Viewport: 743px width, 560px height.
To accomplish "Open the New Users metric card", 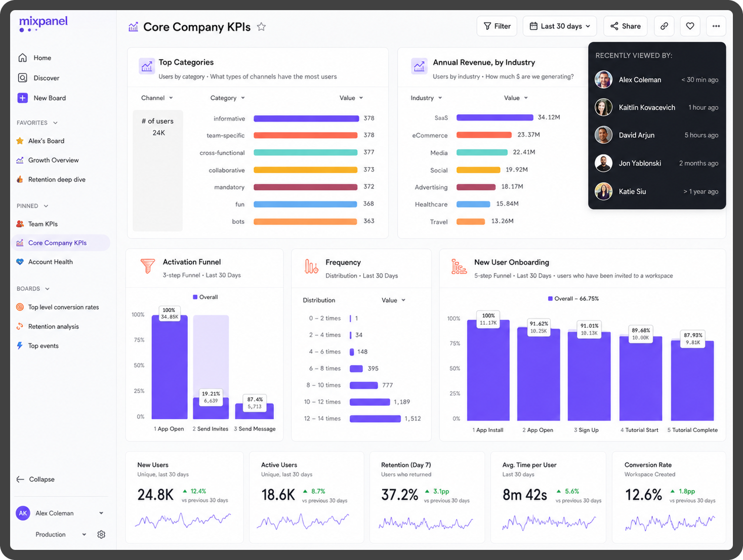I will click(x=184, y=497).
